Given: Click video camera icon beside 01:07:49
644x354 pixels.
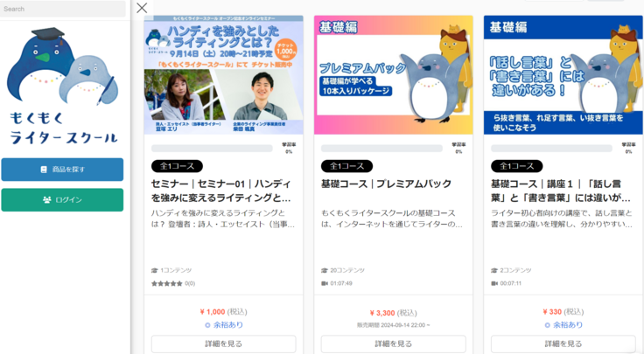Looking at the screenshot, I should click(x=325, y=283).
